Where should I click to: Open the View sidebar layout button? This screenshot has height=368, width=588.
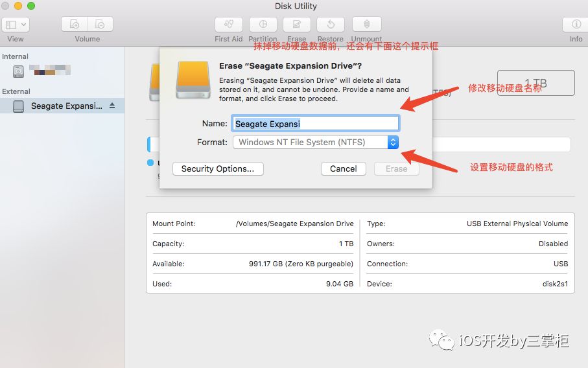click(x=11, y=25)
